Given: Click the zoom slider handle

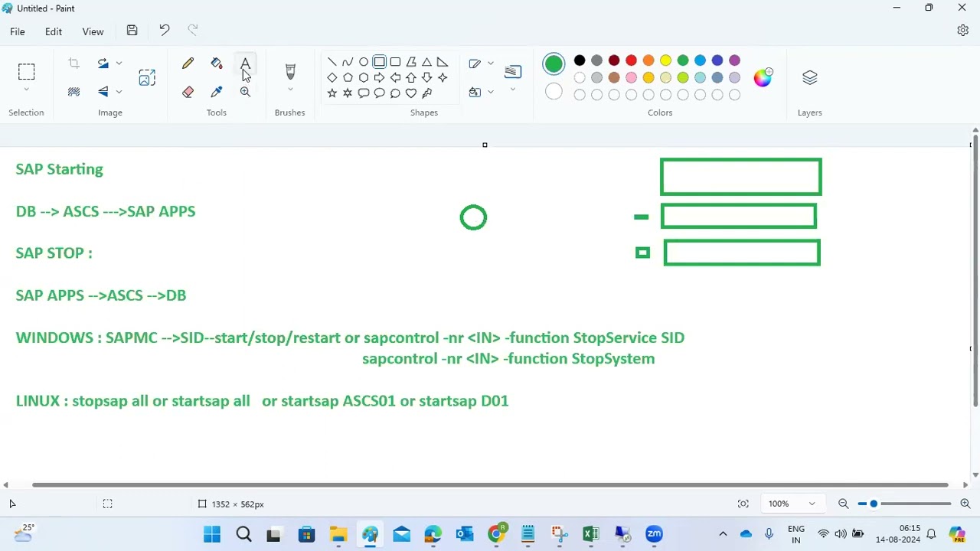Looking at the screenshot, I should [x=874, y=504].
